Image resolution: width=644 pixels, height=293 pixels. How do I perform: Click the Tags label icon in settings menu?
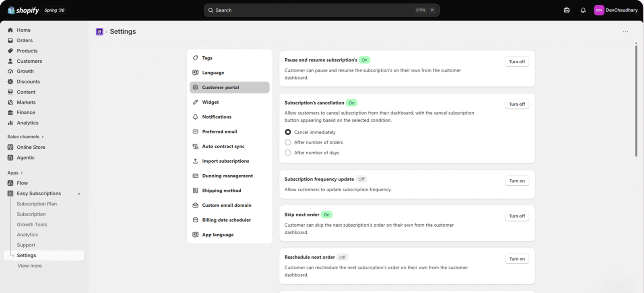coord(195,58)
